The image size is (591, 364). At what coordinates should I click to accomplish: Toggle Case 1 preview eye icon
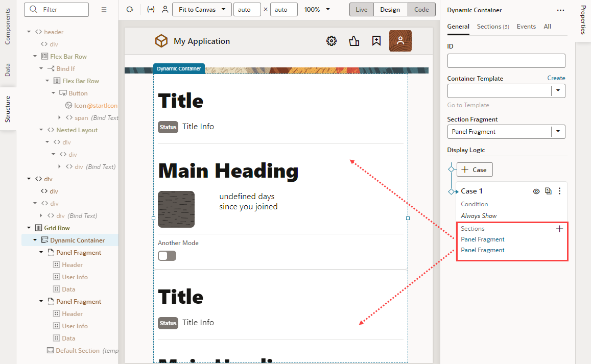(x=536, y=191)
